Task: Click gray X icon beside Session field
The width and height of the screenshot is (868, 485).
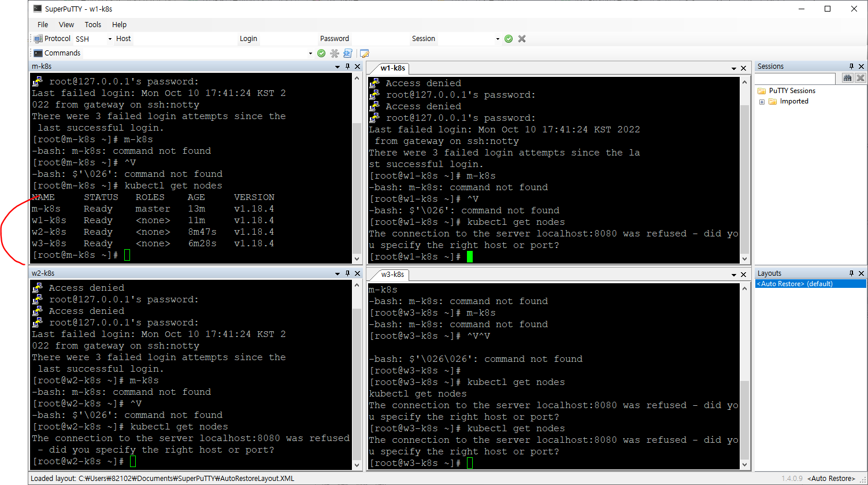Action: 522,39
